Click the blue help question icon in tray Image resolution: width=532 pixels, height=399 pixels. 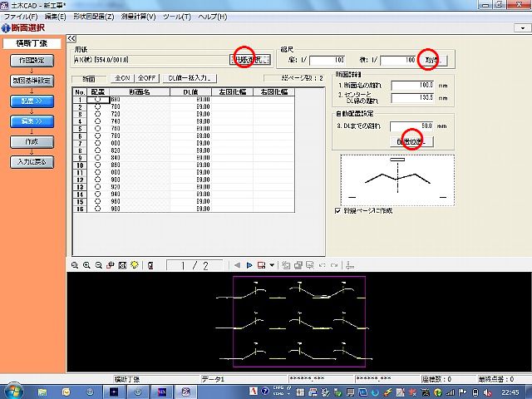(x=266, y=392)
